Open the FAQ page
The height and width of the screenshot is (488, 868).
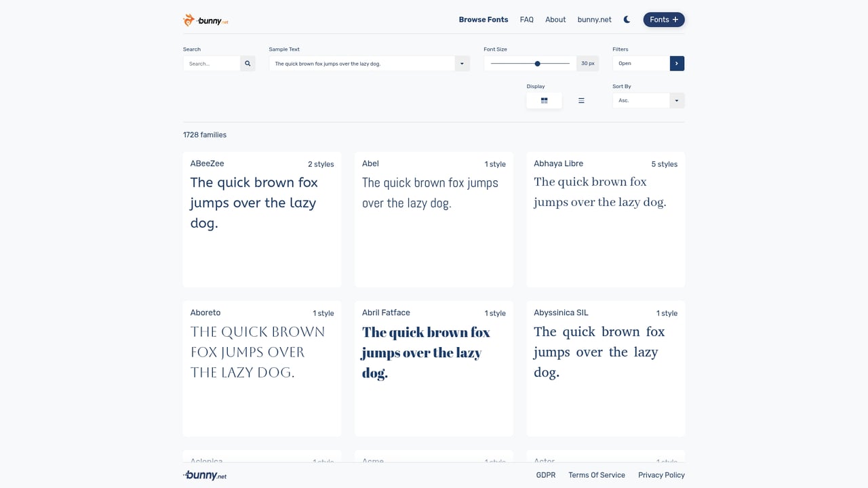pyautogui.click(x=526, y=20)
